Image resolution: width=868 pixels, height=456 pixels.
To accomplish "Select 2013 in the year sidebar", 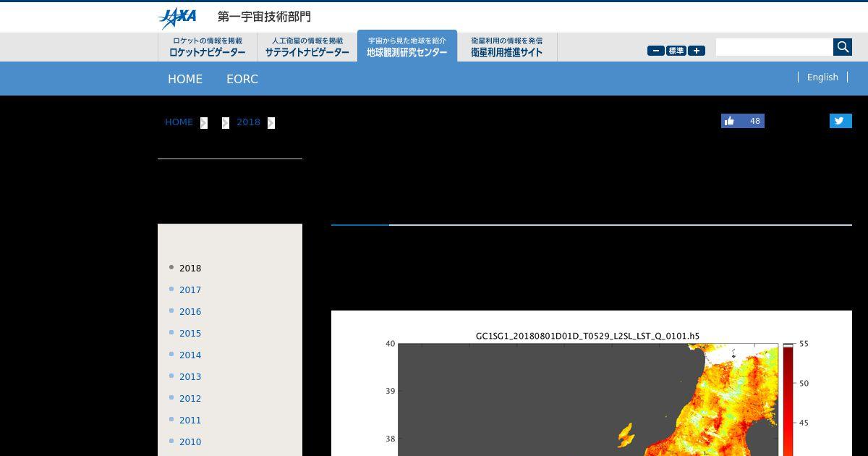I will click(190, 376).
